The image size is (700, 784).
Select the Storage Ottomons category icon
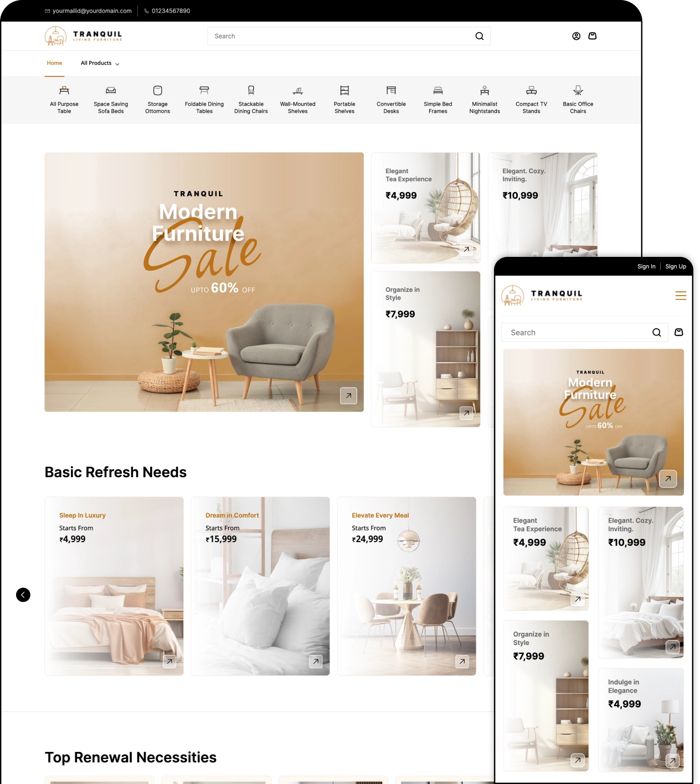[x=158, y=90]
